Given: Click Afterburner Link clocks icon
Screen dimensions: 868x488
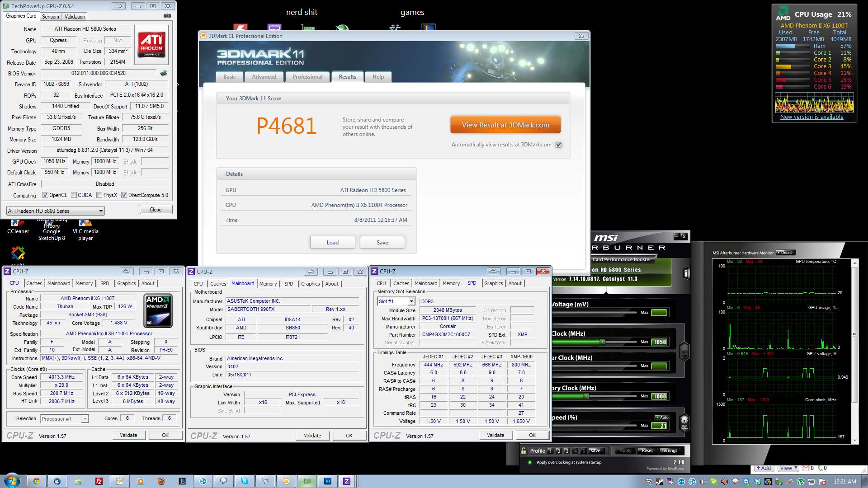Looking at the screenshot, I should tap(684, 351).
